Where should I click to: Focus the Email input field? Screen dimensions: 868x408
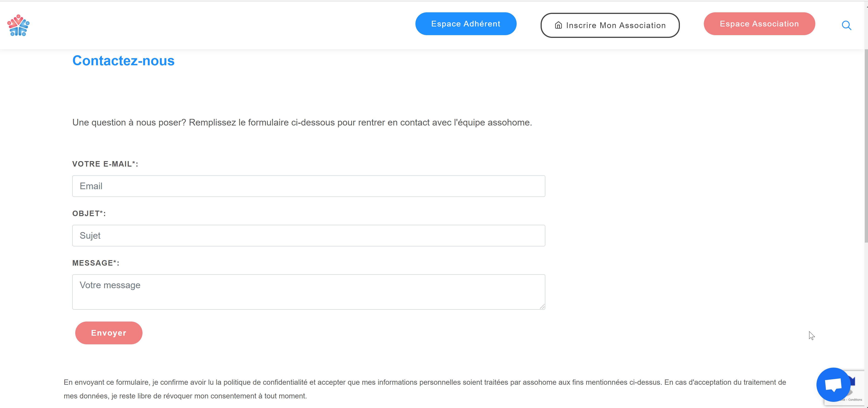[x=308, y=186]
